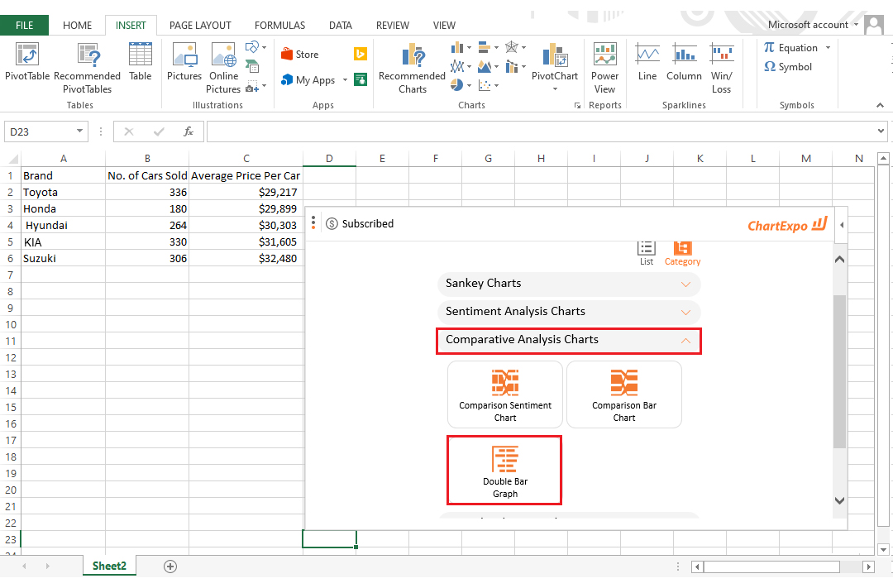Switch to the PAGE LAYOUT tab
The image size is (893, 588).
tap(200, 25)
